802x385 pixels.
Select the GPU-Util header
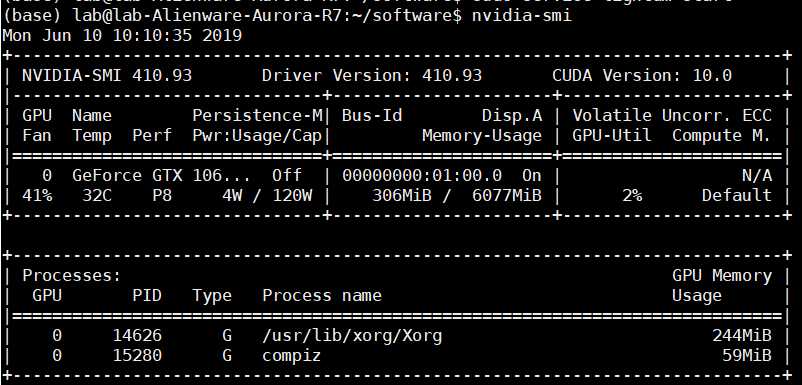612,136
